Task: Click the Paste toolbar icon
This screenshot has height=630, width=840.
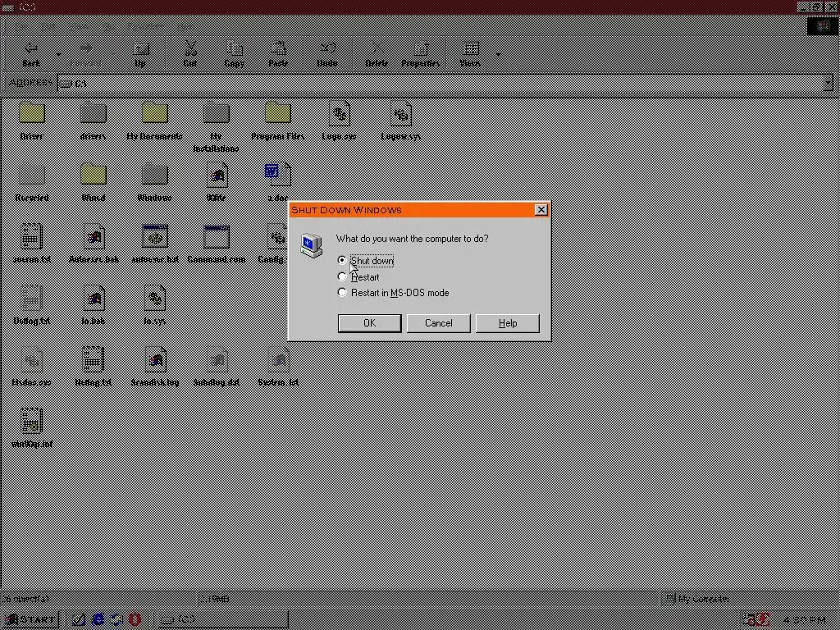Action: [x=278, y=53]
